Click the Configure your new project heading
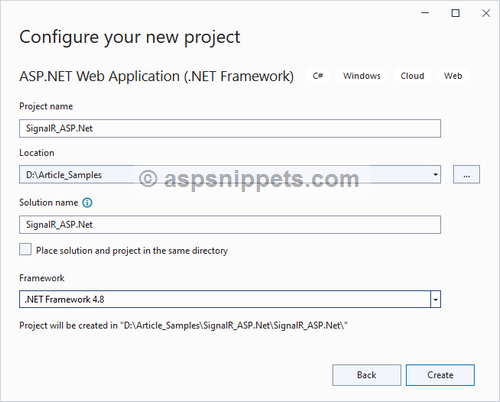The image size is (500, 402). [x=130, y=38]
